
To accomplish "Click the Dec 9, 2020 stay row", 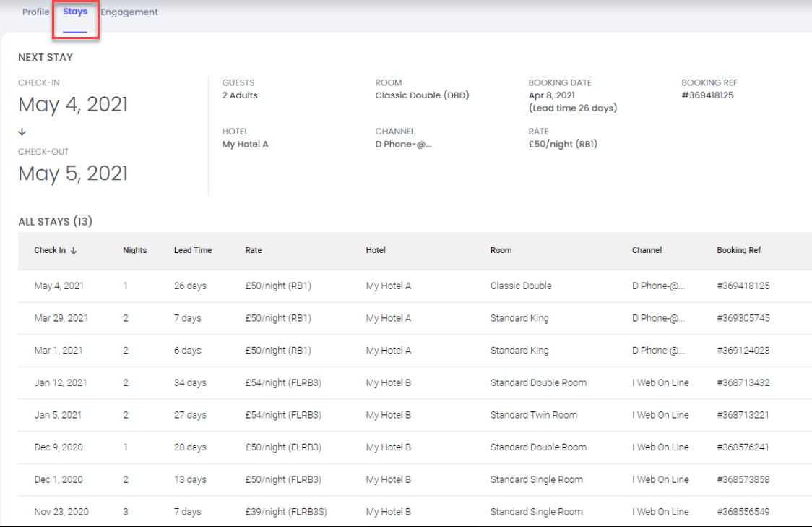I will click(x=59, y=447).
